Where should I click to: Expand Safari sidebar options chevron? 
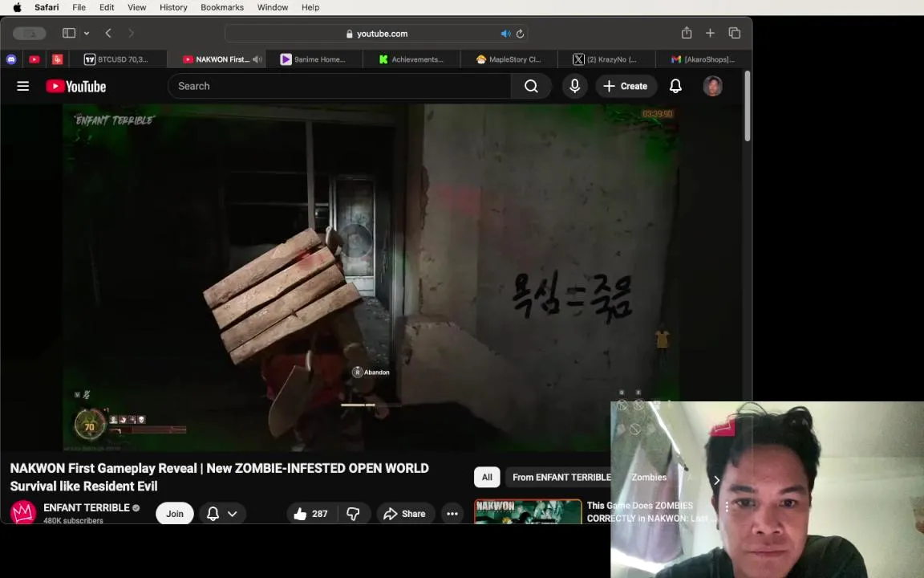click(87, 33)
